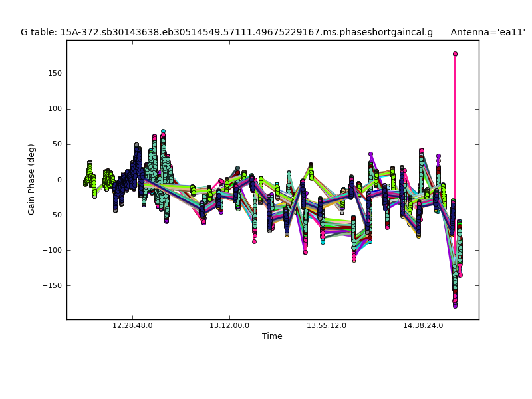Click the Antenna='ea11' label in the title
The image size is (532, 399).
[x=487, y=32]
